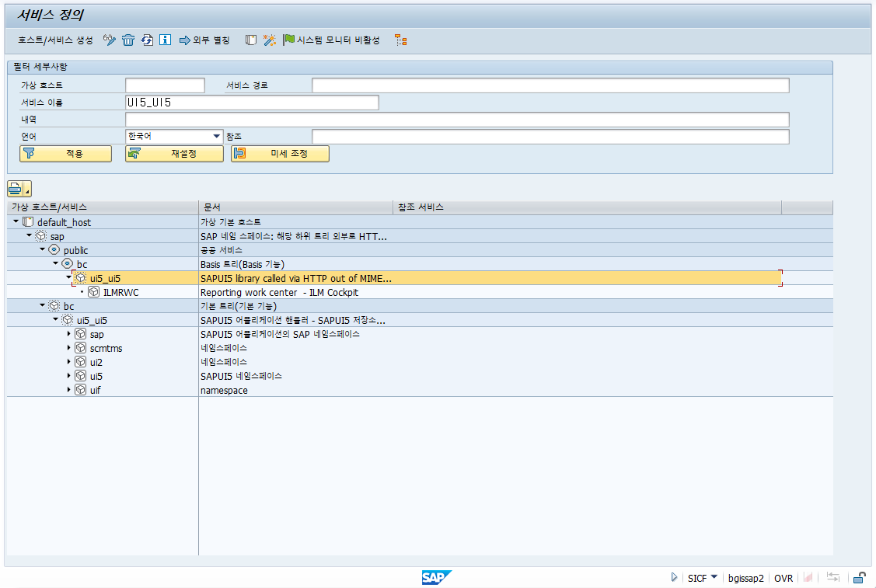Select the default_host tree item
876x588 pixels.
64,222
